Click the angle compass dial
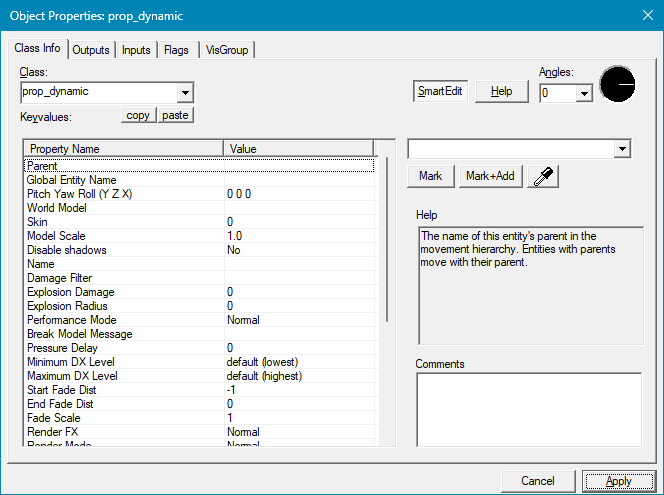664x495 pixels. click(617, 87)
